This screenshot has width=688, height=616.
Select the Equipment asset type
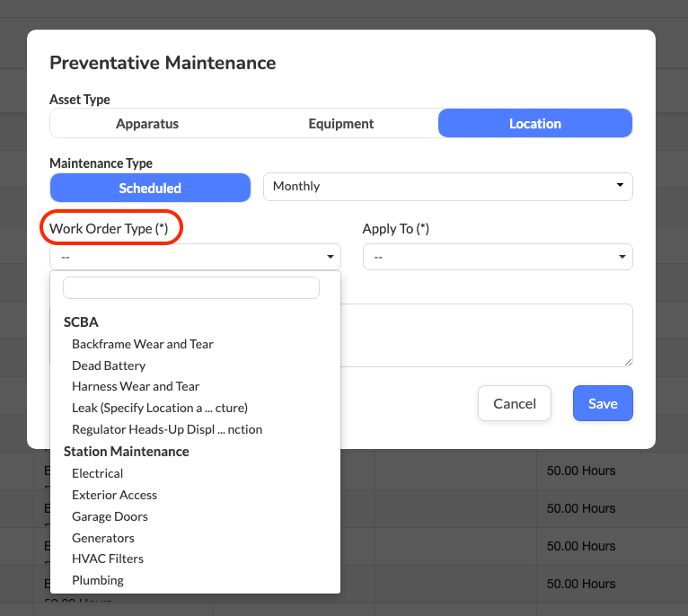pyautogui.click(x=340, y=124)
